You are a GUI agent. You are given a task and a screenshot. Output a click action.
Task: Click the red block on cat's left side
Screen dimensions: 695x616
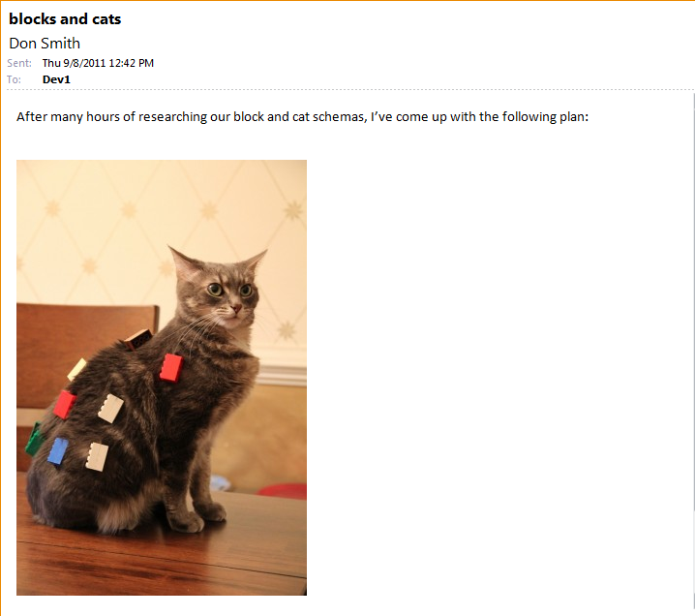65,405
